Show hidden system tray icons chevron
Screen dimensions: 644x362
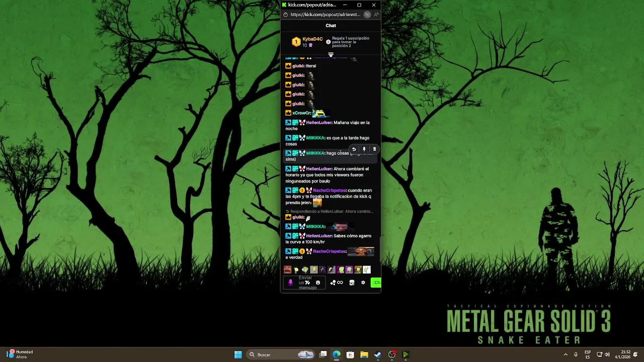click(566, 354)
